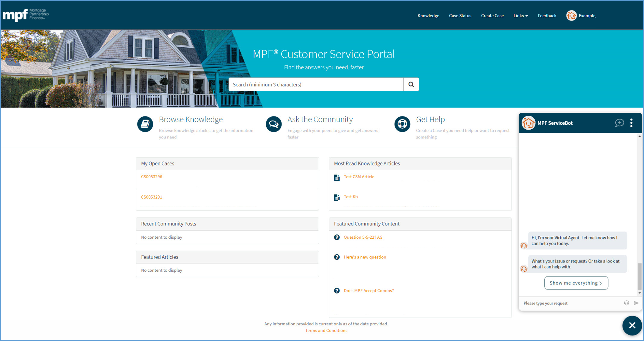Viewport: 644px width, 341px height.
Task: Start a new chat conversation icon
Action: (619, 123)
